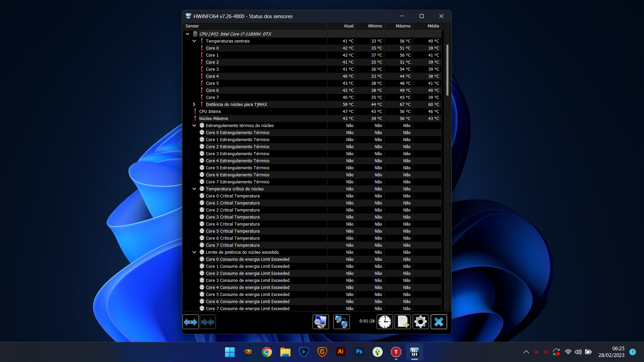This screenshot has height=362, width=644.
Task: Open Windows Start menu in taskbar
Action: [x=230, y=352]
